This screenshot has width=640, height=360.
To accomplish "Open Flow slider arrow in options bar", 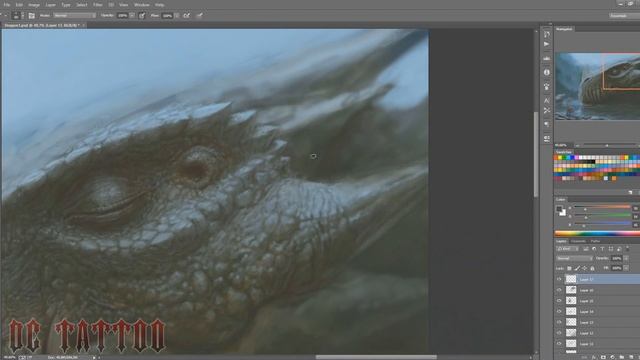I will 177,16.
